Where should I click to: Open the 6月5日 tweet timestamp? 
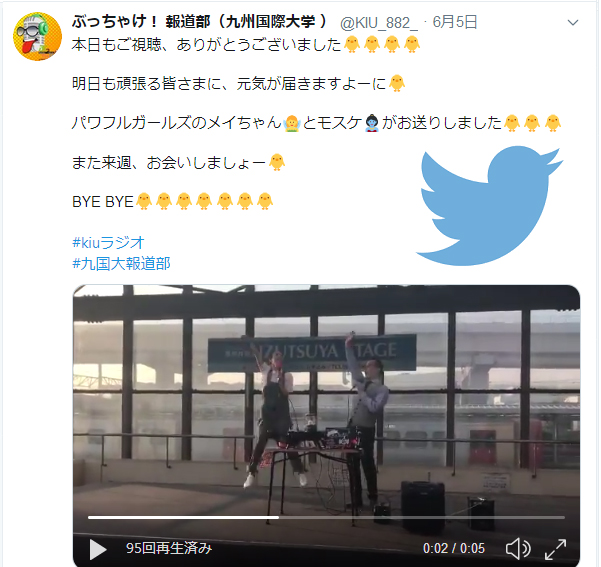[455, 22]
